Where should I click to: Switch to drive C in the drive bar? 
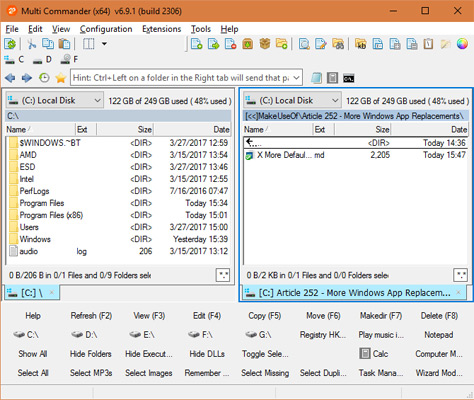14,60
